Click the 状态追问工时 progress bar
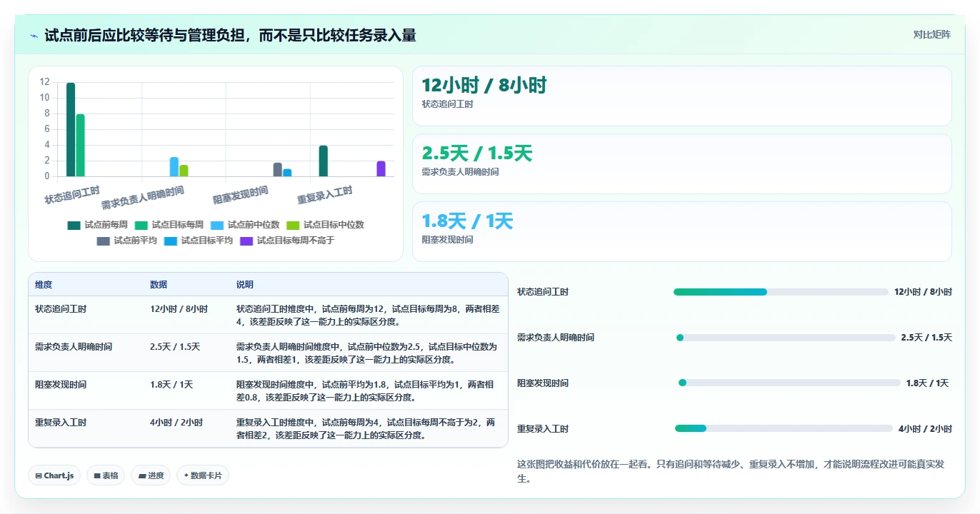This screenshot has width=980, height=514. coord(781,292)
